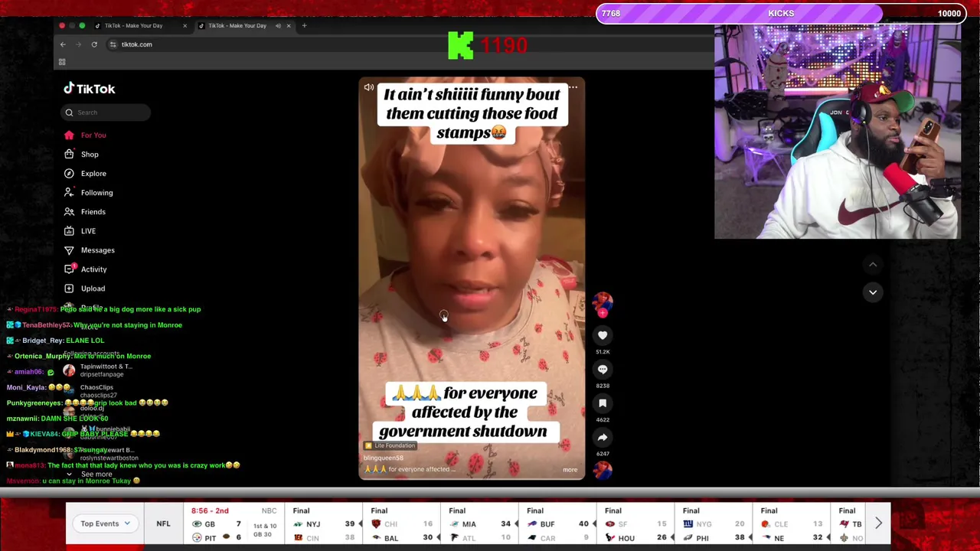This screenshot has width=980, height=551.
Task: Select the NFL label in the scoreboard
Action: (x=163, y=523)
